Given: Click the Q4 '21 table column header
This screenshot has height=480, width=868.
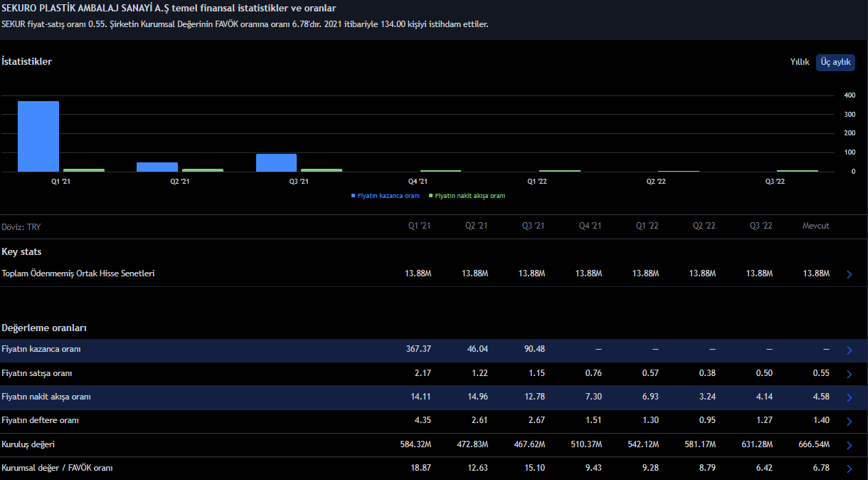Looking at the screenshot, I should tap(590, 226).
